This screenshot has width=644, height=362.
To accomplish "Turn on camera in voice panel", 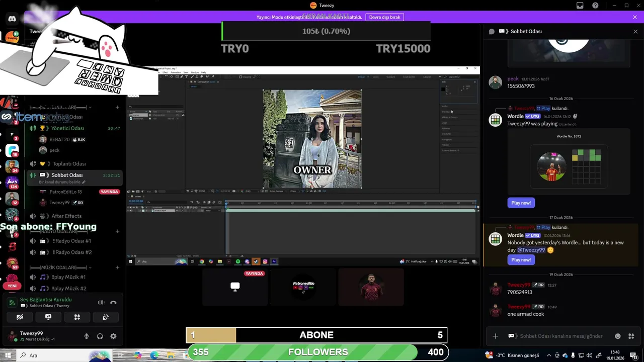I will (x=20, y=317).
